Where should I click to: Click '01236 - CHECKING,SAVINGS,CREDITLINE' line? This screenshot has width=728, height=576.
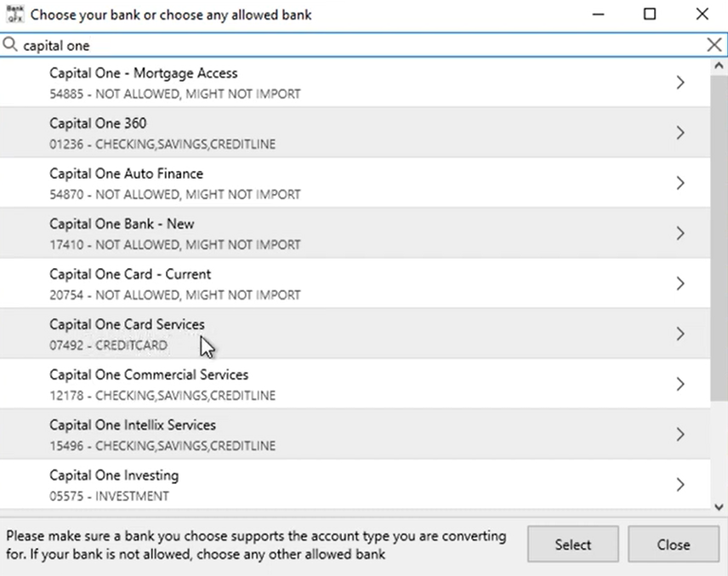pyautogui.click(x=162, y=144)
